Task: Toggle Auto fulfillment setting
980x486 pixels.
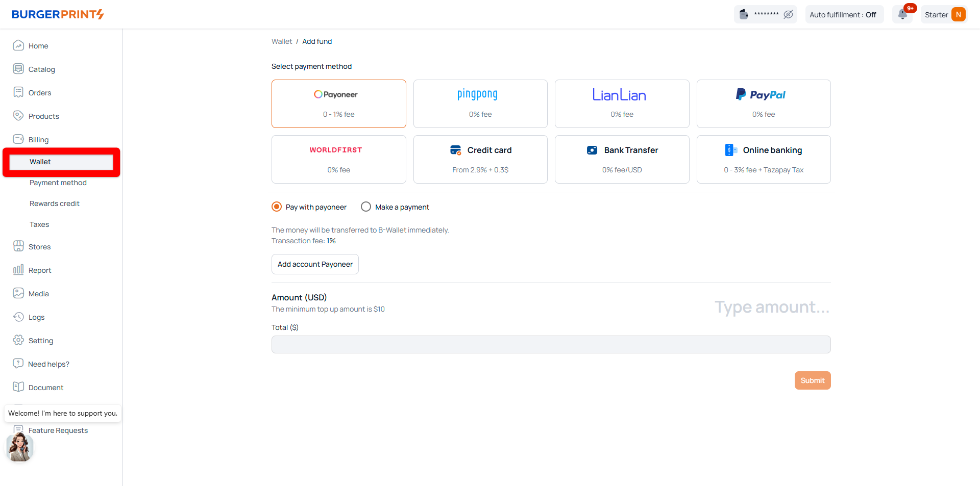Action: tap(843, 15)
